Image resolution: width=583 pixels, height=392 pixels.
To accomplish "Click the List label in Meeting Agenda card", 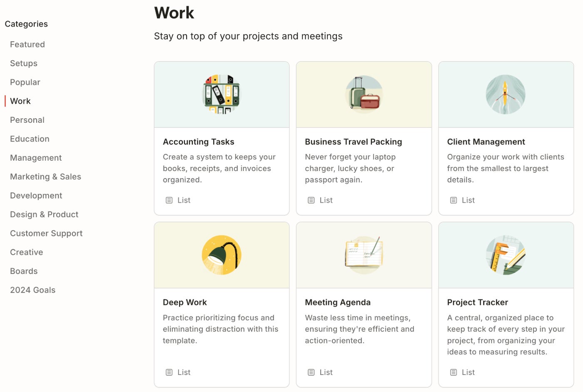I will pyautogui.click(x=326, y=372).
